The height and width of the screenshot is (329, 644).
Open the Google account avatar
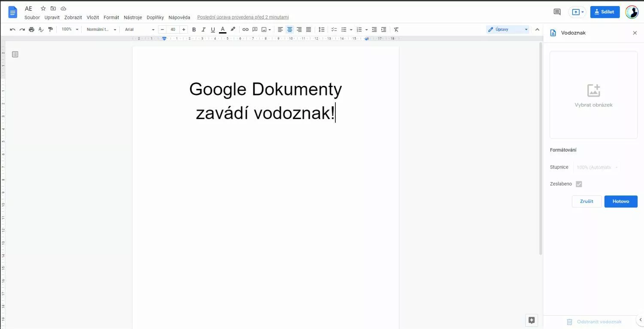point(632,12)
